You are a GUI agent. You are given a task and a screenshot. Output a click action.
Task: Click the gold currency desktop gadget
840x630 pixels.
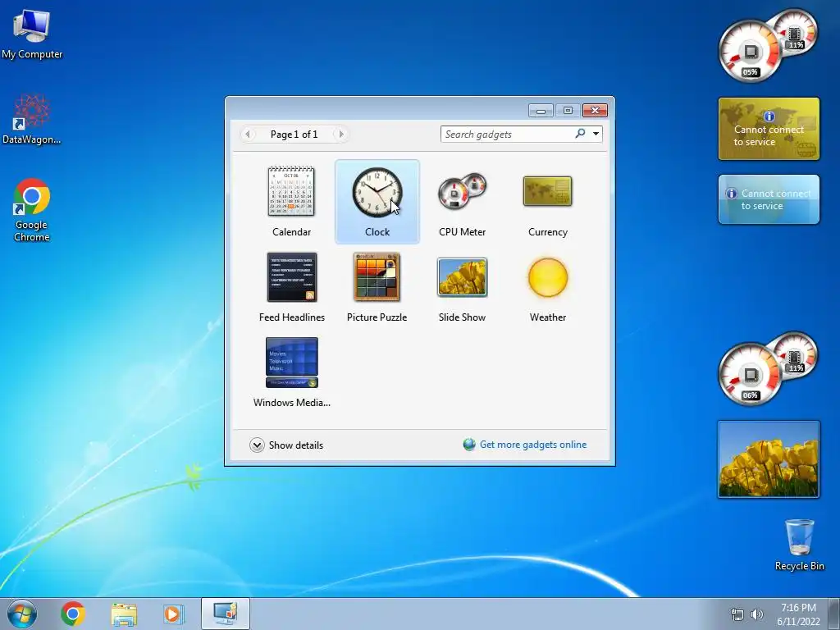tap(769, 129)
